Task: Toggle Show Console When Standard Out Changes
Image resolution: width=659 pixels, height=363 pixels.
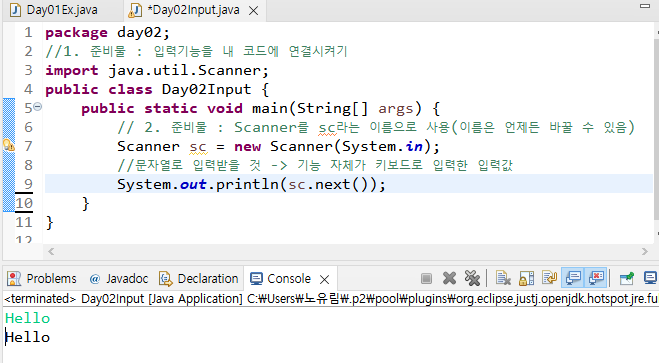Action: pos(573,278)
